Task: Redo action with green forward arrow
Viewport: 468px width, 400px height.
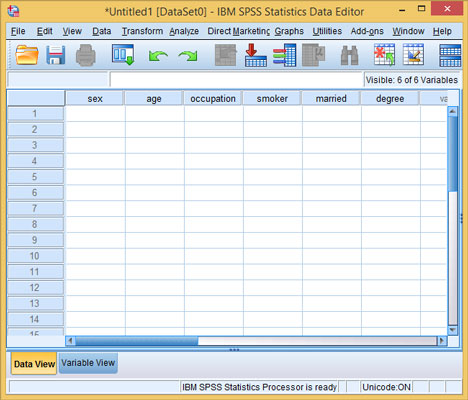Action: click(x=188, y=56)
